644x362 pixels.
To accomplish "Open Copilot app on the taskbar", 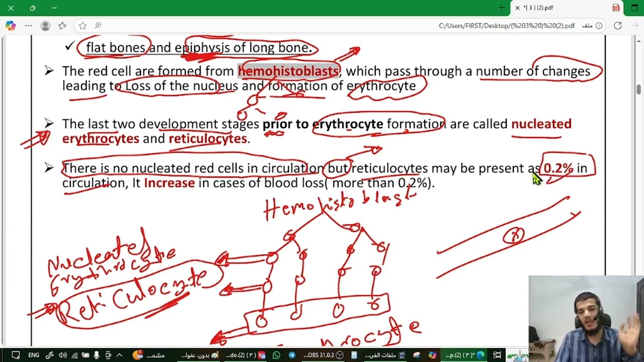I will (x=432, y=355).
